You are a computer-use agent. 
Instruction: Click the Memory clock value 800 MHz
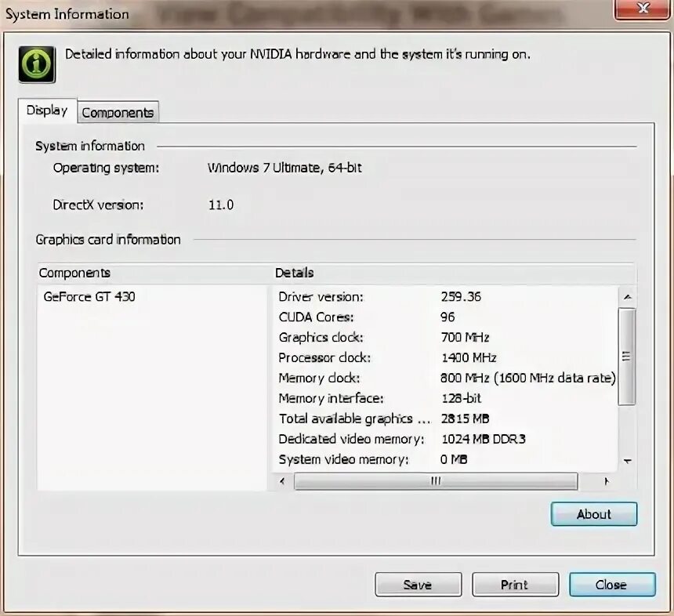[x=528, y=378]
